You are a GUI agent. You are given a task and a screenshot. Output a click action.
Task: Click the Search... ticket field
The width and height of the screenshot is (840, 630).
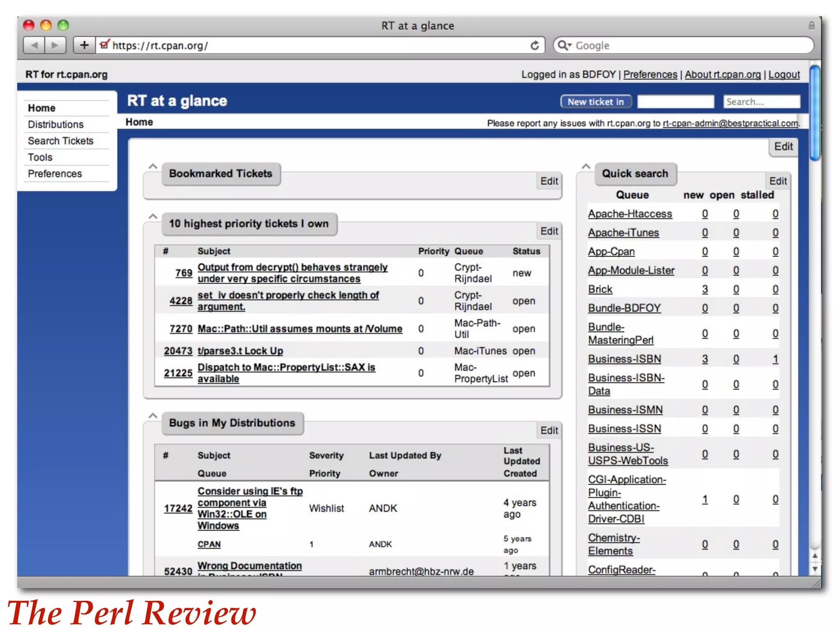tap(762, 102)
